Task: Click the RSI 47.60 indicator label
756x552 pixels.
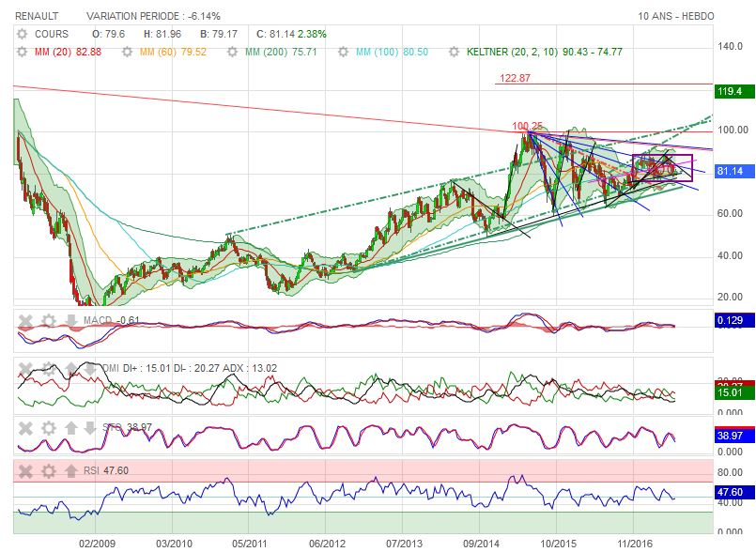Action: tap(106, 470)
